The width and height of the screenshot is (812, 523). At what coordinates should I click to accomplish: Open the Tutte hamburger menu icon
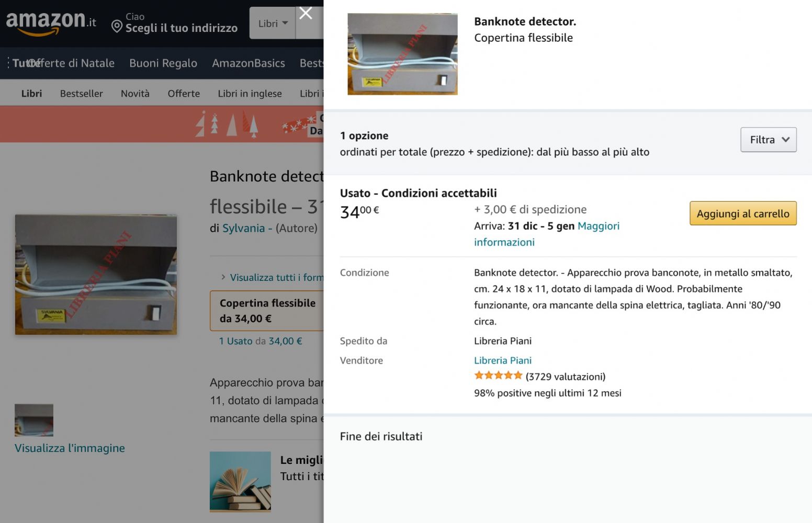point(8,63)
